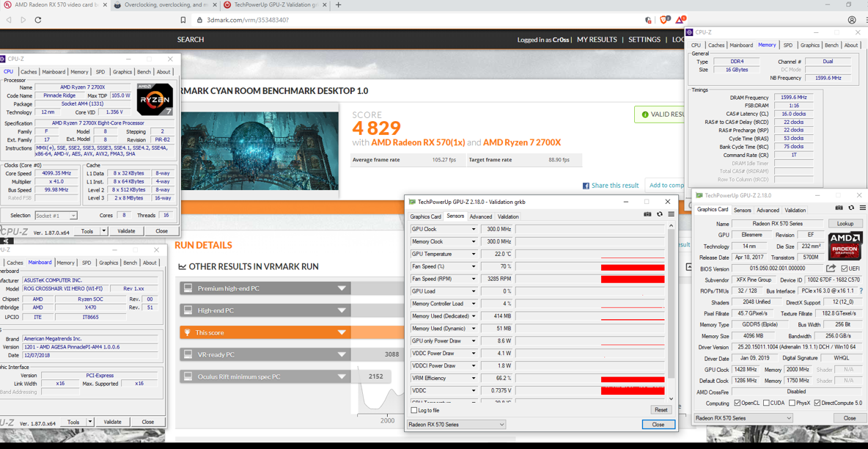This screenshot has height=449, width=868.
Task: Toggle the PhysX checkbox
Action: click(x=792, y=403)
